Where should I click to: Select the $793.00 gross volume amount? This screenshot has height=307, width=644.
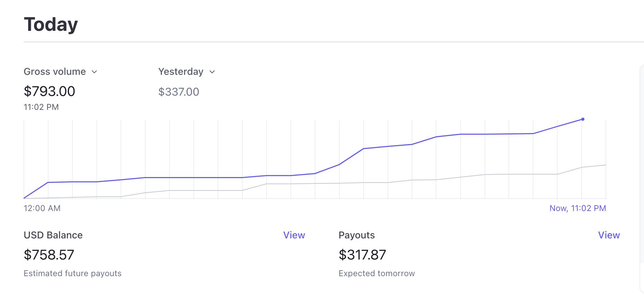point(50,91)
